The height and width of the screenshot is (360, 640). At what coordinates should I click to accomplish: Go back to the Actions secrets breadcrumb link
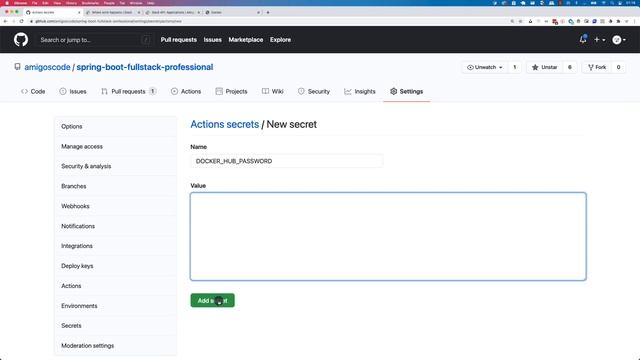click(224, 124)
